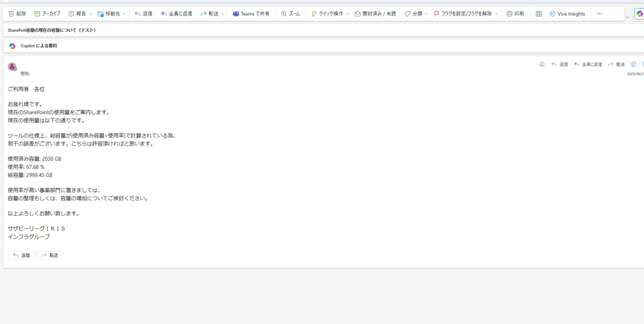Share the message via Teams で共有

(251, 13)
